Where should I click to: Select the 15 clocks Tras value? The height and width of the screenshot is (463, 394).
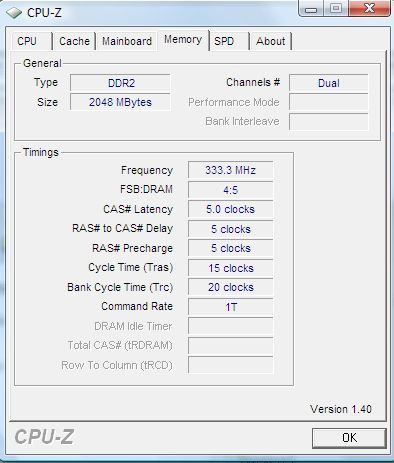tap(231, 268)
